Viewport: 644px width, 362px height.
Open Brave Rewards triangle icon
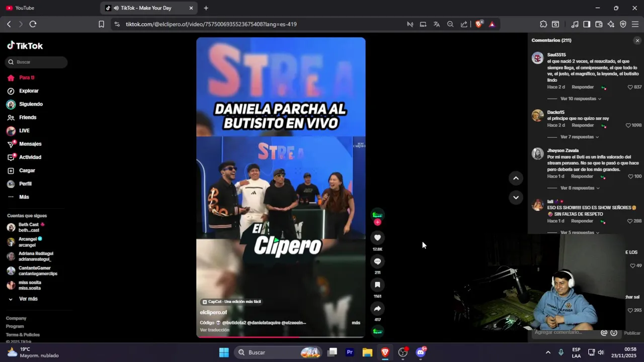click(492, 24)
